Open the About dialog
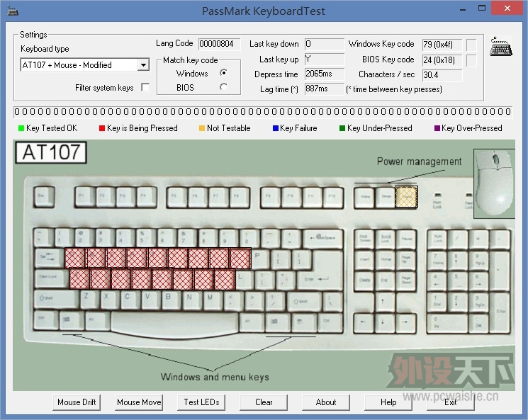 pyautogui.click(x=326, y=402)
